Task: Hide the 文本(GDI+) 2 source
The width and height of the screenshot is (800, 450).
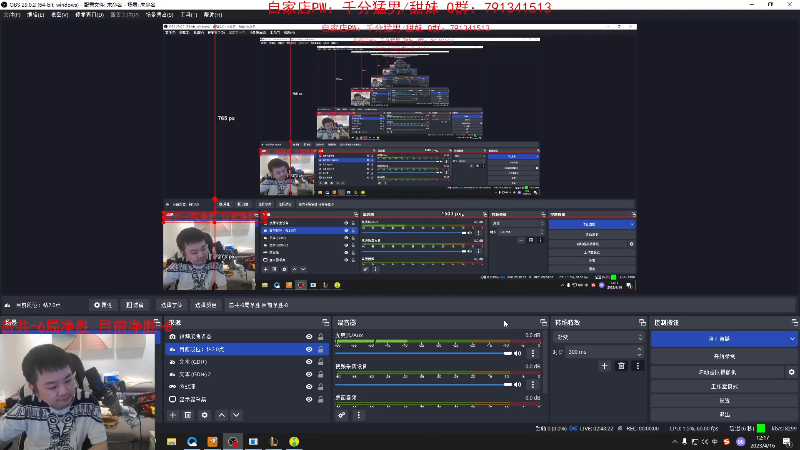Action: 309,374
